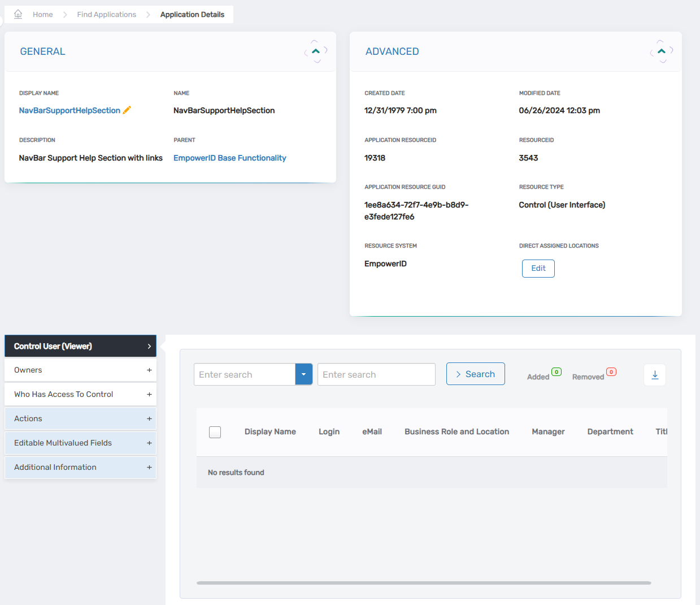Click the Removed count badge
Viewport: 700px width, 605px height.
click(611, 372)
